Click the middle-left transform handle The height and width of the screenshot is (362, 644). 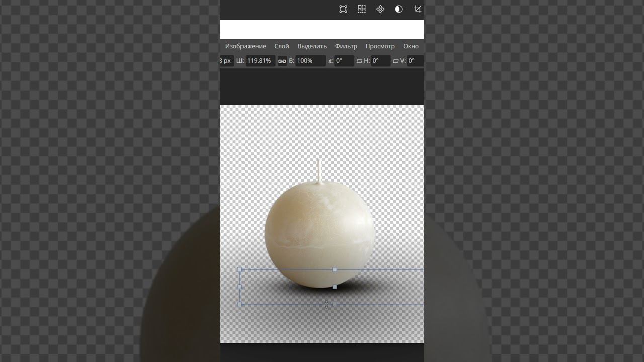coord(239,287)
